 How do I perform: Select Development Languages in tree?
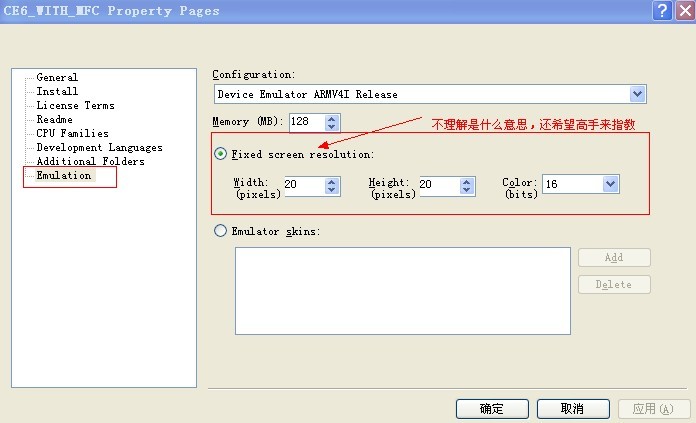click(99, 147)
